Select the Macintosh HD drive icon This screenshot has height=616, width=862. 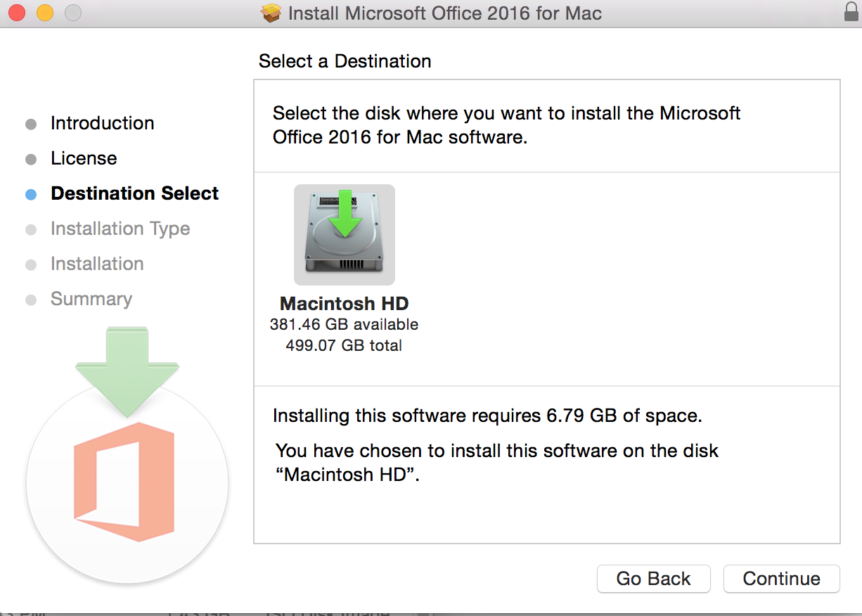pyautogui.click(x=345, y=234)
